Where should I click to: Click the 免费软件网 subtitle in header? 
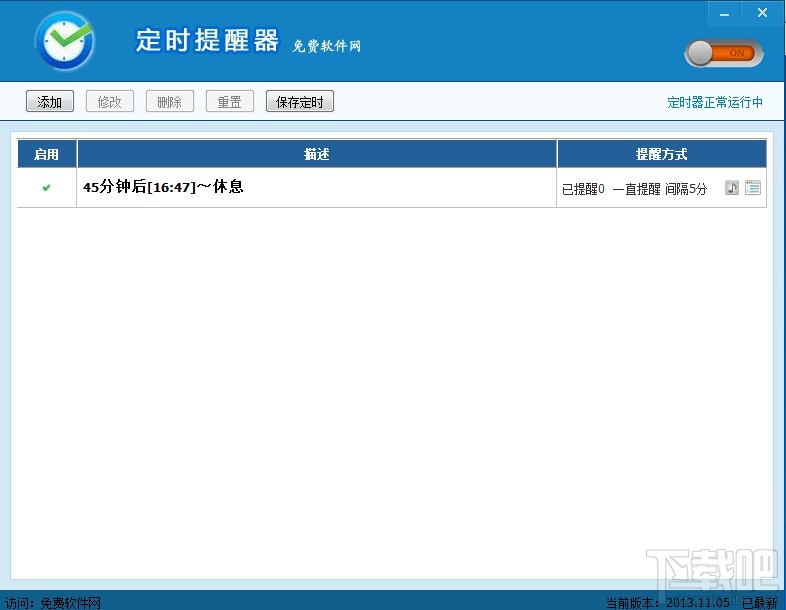326,46
